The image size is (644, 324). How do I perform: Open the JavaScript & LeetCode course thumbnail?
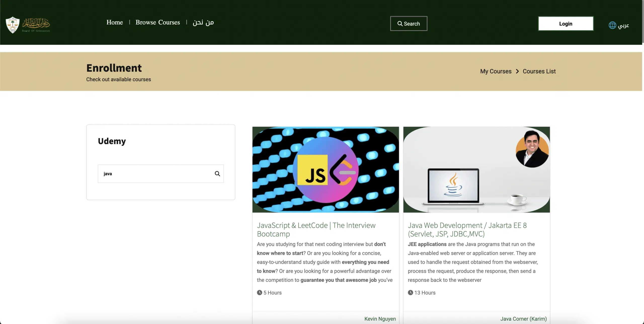326,170
